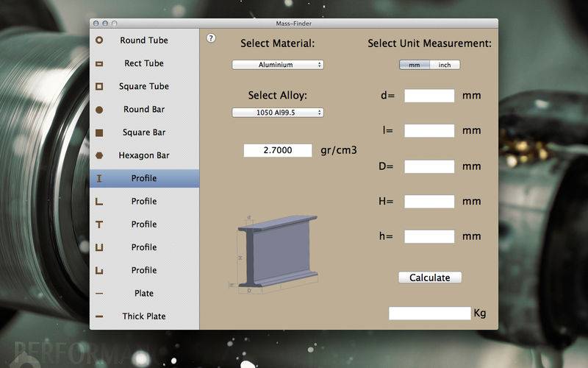This screenshot has width=588, height=368.
Task: Open the Square Bar shape entry
Action: click(x=144, y=132)
